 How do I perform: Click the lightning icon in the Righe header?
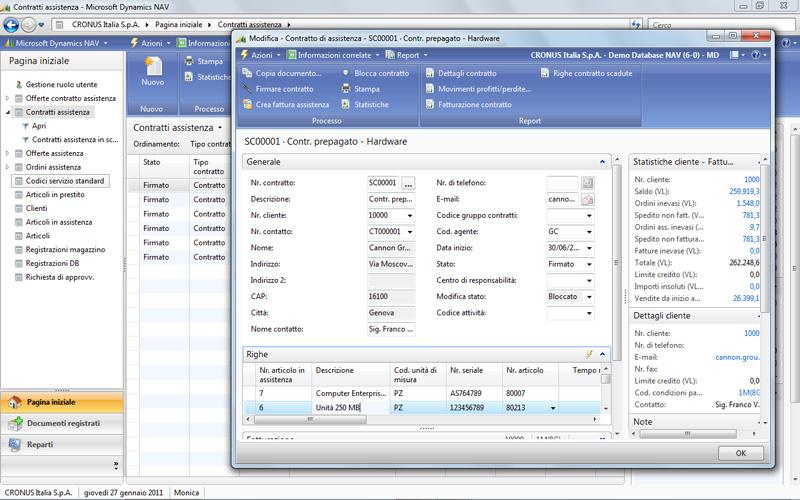coord(589,354)
